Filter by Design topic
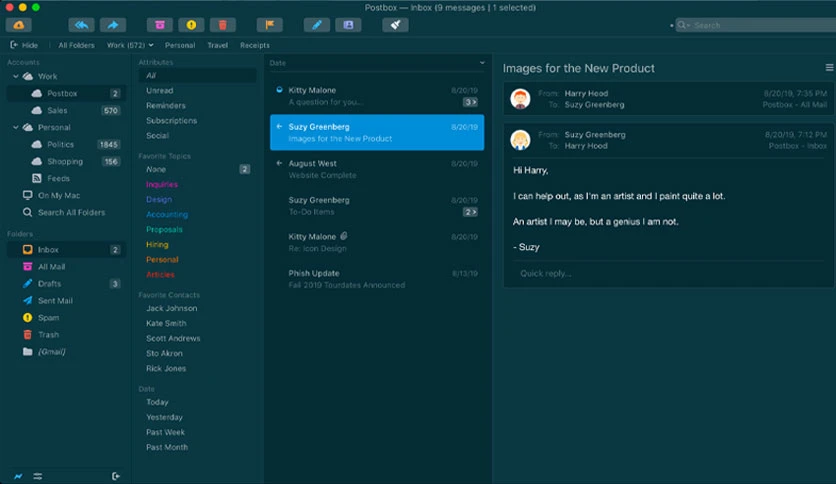This screenshot has width=836, height=484. pos(159,199)
